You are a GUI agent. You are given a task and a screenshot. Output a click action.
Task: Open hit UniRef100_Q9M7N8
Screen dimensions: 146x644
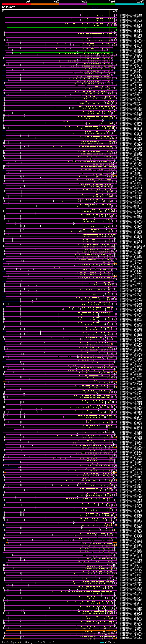click(131, 15)
